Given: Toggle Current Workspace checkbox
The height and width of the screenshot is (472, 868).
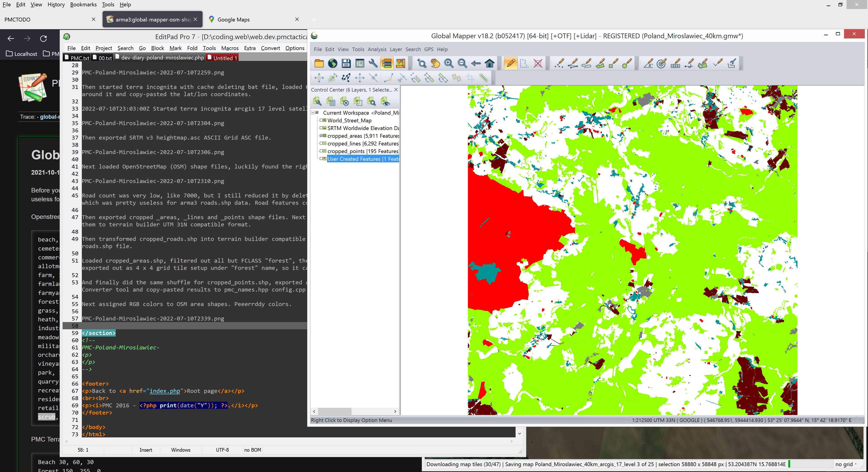Looking at the screenshot, I should tap(317, 112).
